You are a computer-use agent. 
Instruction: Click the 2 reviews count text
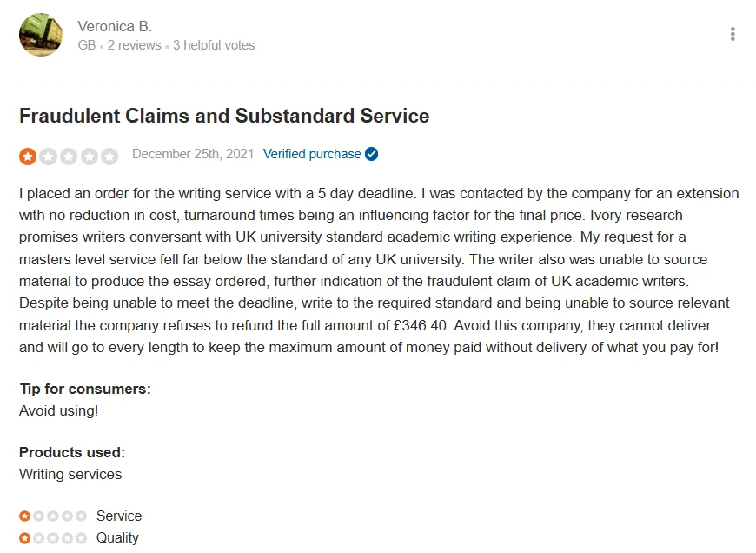(x=134, y=45)
